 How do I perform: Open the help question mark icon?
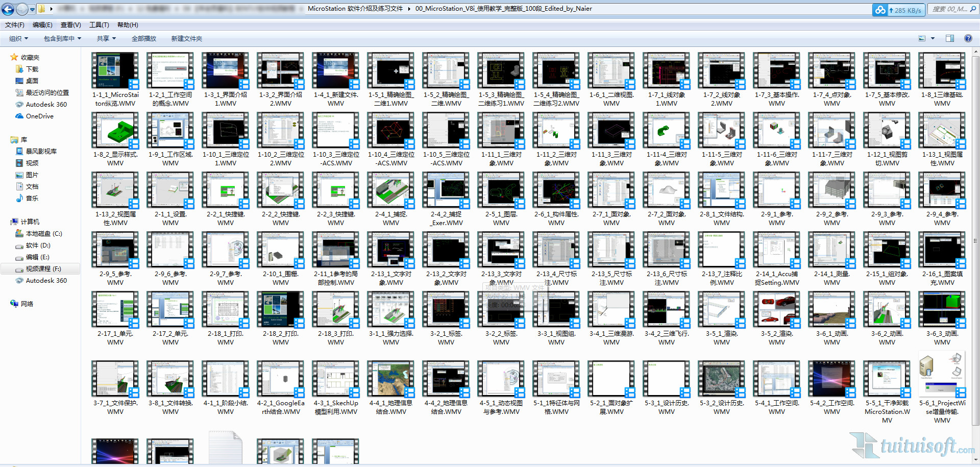(968, 38)
